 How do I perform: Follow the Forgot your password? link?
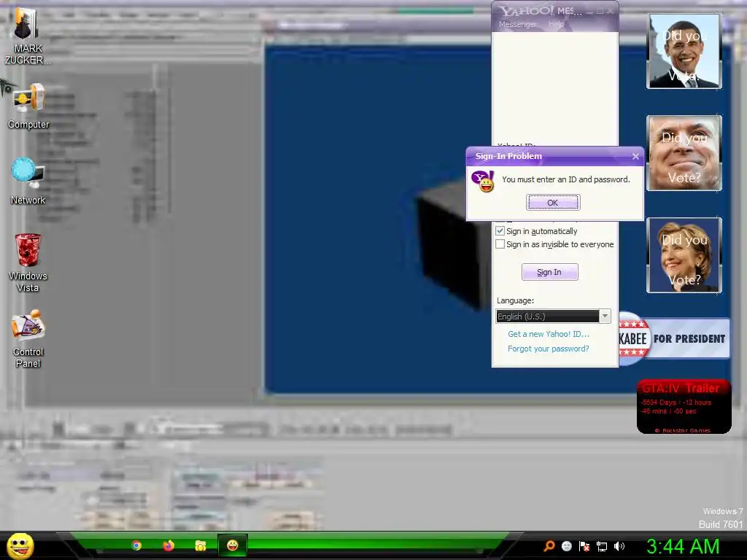(549, 349)
